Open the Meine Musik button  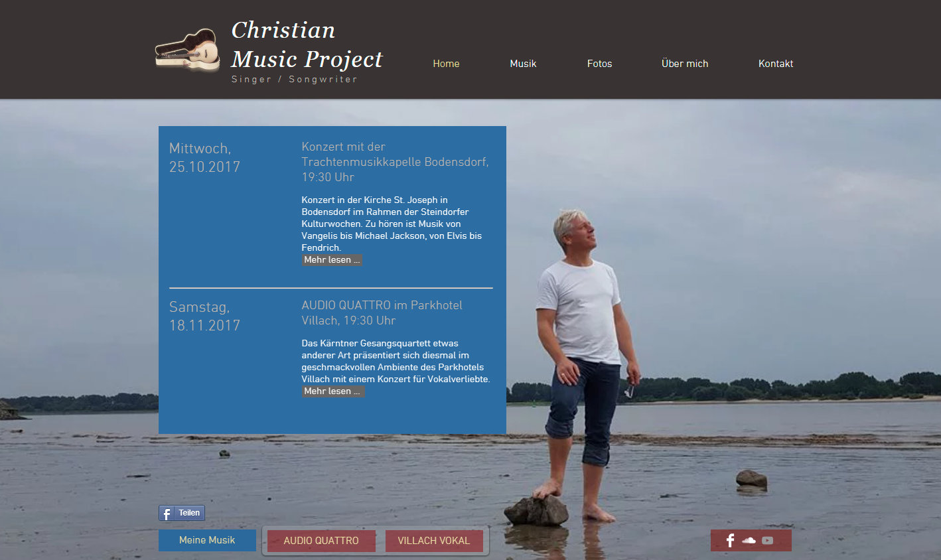point(207,540)
